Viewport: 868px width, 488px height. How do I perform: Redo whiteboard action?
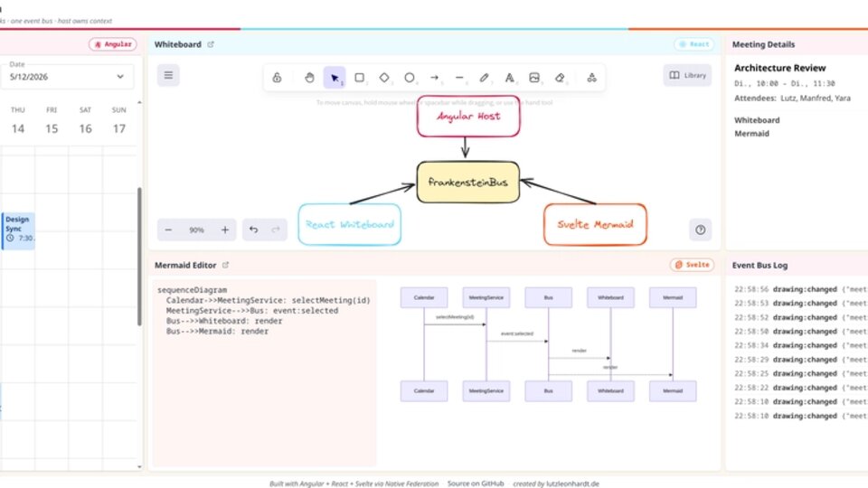click(276, 230)
